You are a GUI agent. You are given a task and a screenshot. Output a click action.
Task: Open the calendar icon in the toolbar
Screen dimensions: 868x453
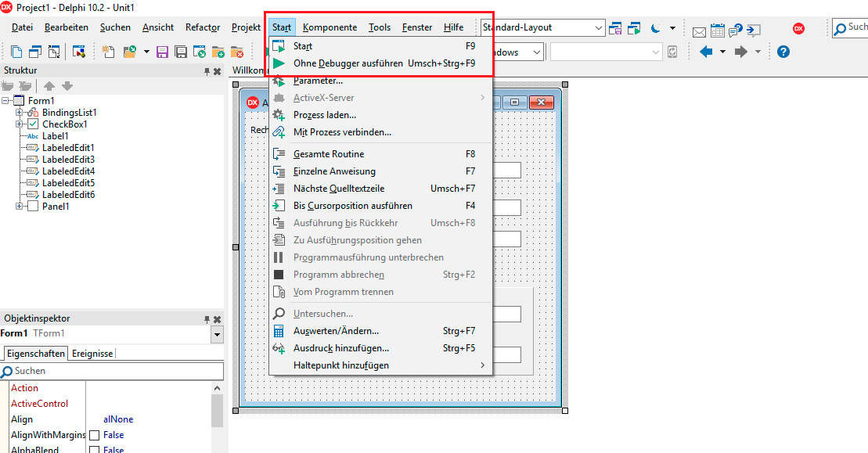pos(718,31)
